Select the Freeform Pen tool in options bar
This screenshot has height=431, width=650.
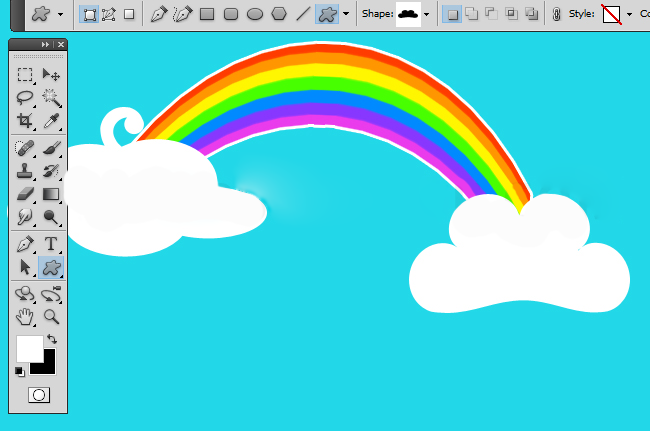(x=183, y=15)
